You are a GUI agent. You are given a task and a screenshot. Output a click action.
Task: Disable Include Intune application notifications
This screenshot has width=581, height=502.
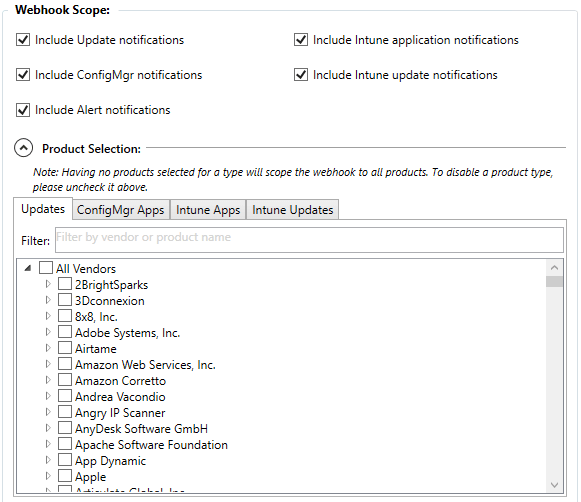[x=301, y=39]
